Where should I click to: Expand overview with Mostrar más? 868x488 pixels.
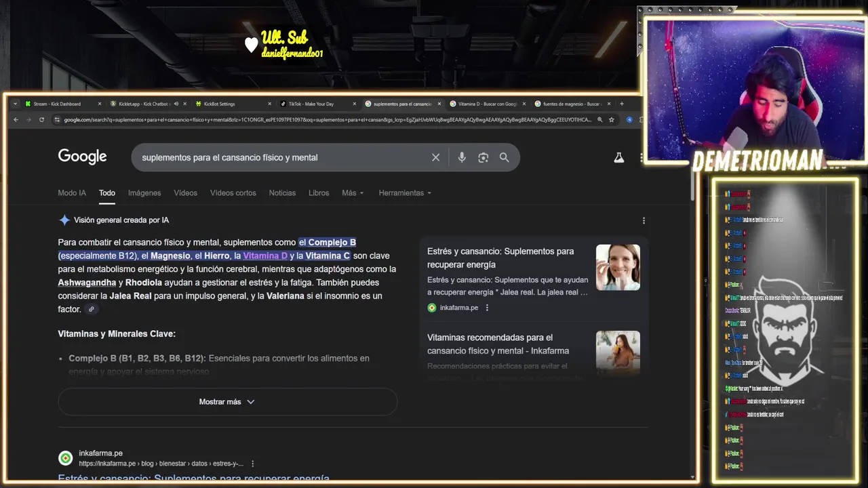227,402
